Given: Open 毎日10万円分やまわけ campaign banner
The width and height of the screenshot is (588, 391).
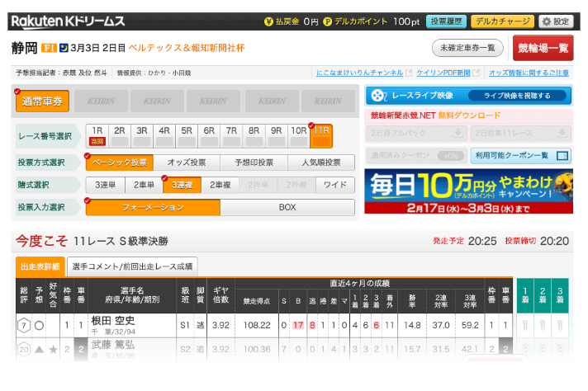Looking at the screenshot, I should [x=469, y=191].
